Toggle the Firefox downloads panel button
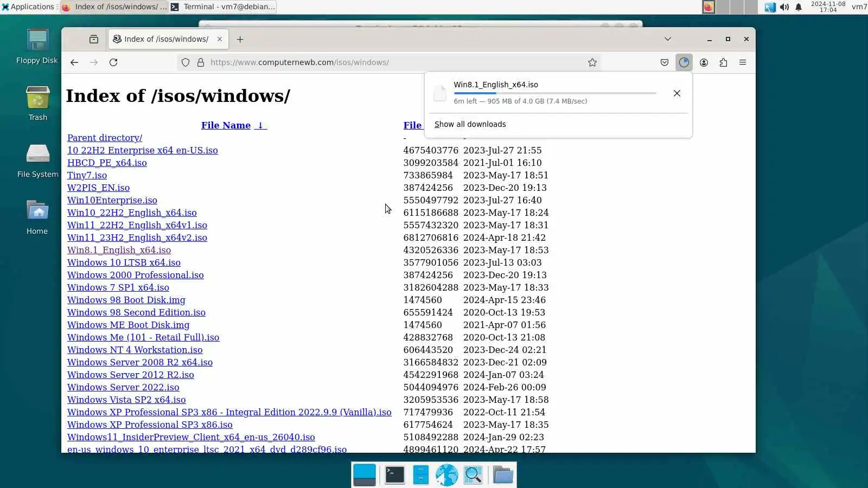Viewport: 868px width, 488px height. [684, 62]
